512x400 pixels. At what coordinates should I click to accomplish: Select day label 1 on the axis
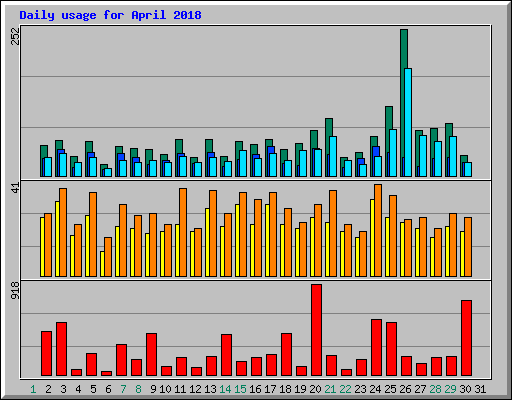(x=33, y=389)
